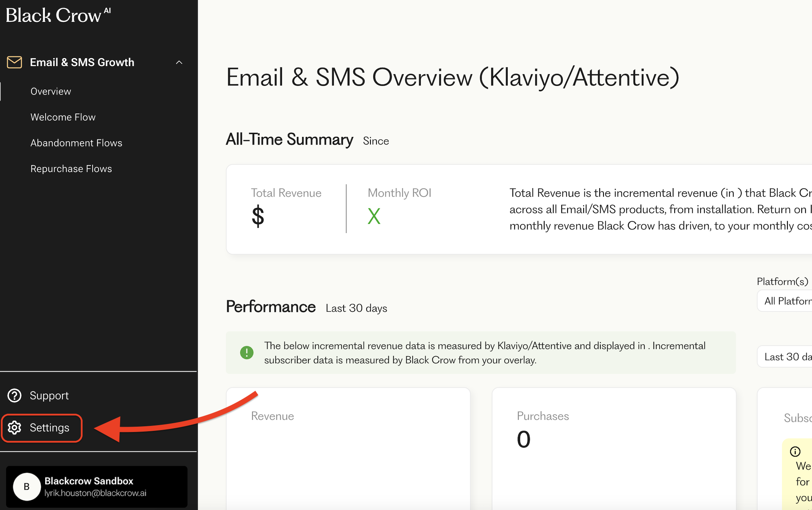Click the green X under Monthly ROI

(x=374, y=216)
